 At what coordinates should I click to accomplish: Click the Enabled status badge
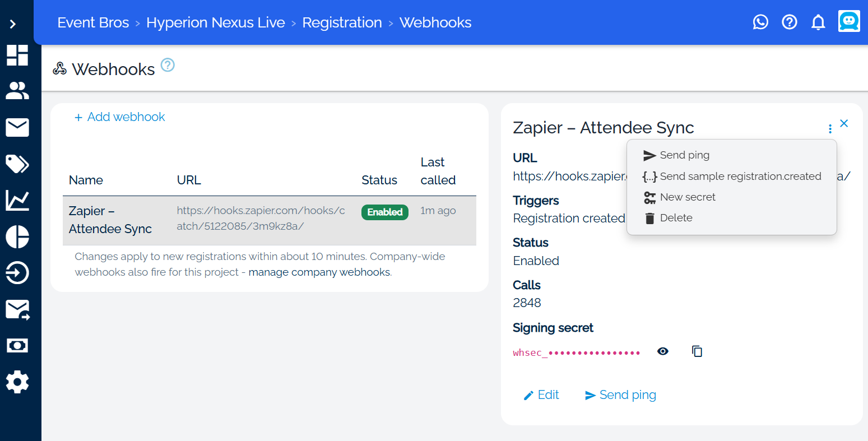[385, 212]
